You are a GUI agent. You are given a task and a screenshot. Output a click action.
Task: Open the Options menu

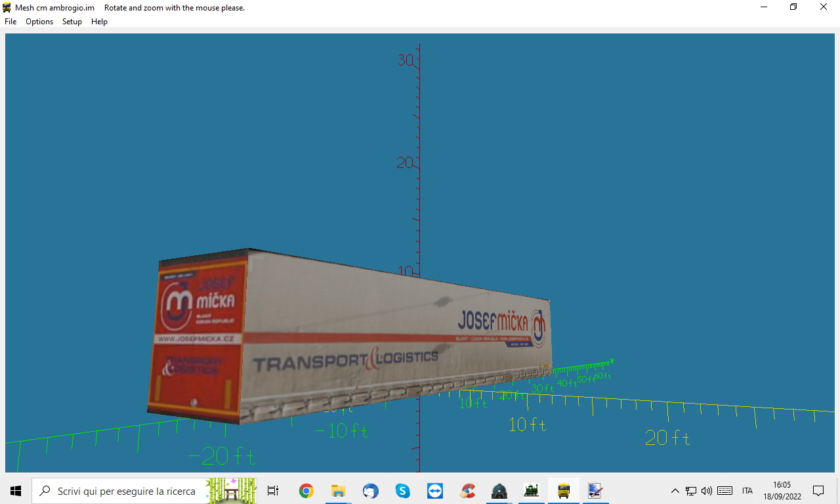pyautogui.click(x=39, y=22)
